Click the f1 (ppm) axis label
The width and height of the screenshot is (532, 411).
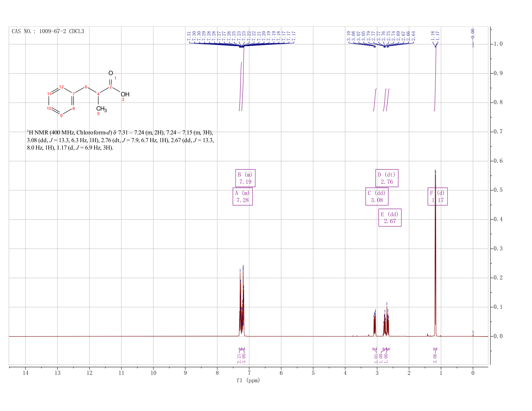tap(248, 380)
